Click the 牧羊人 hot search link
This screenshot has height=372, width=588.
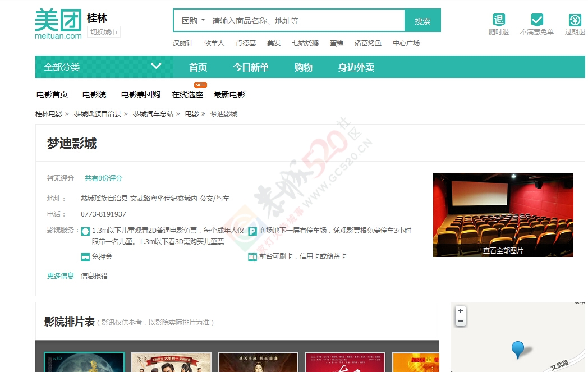(214, 43)
